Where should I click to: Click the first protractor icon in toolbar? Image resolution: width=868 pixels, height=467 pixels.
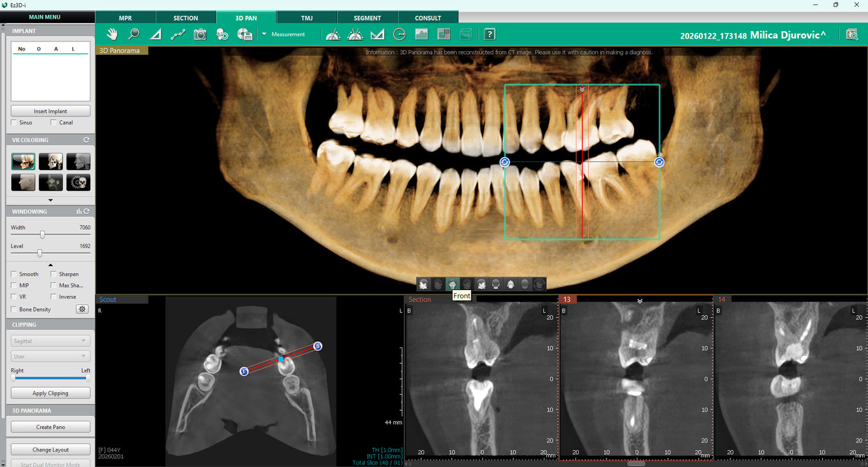click(333, 34)
